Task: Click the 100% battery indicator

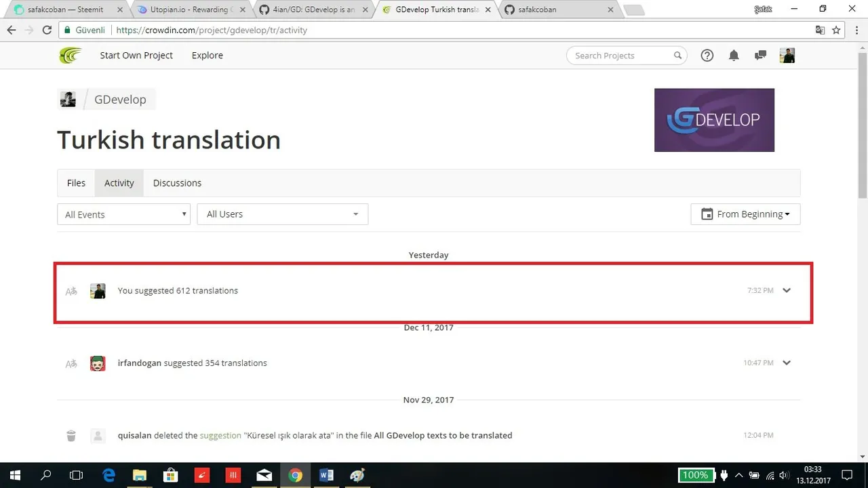Action: coord(696,475)
